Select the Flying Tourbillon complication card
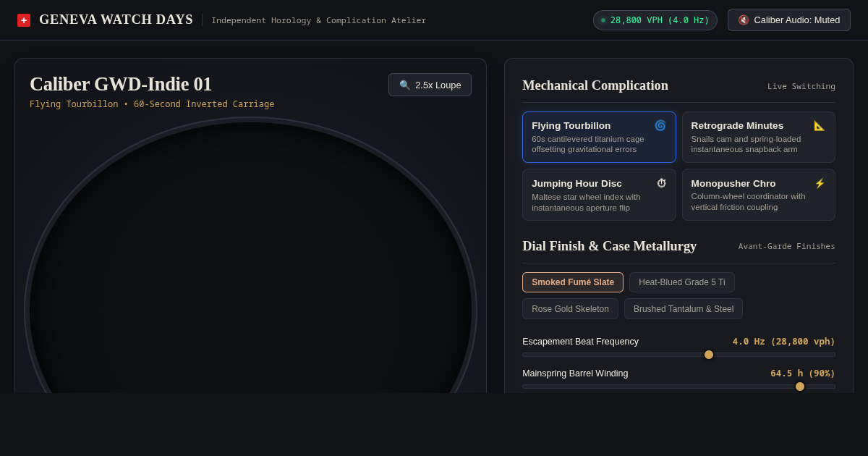868x456 pixels. (x=599, y=137)
